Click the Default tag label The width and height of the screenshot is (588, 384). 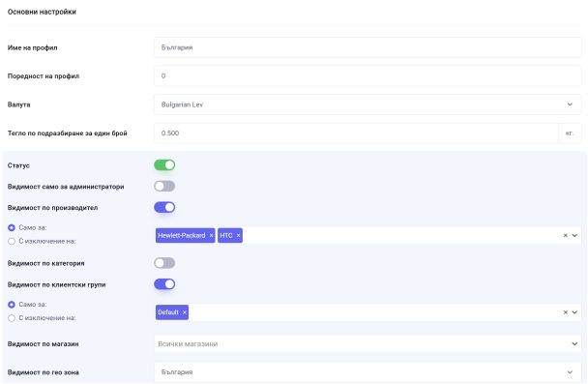[168, 312]
